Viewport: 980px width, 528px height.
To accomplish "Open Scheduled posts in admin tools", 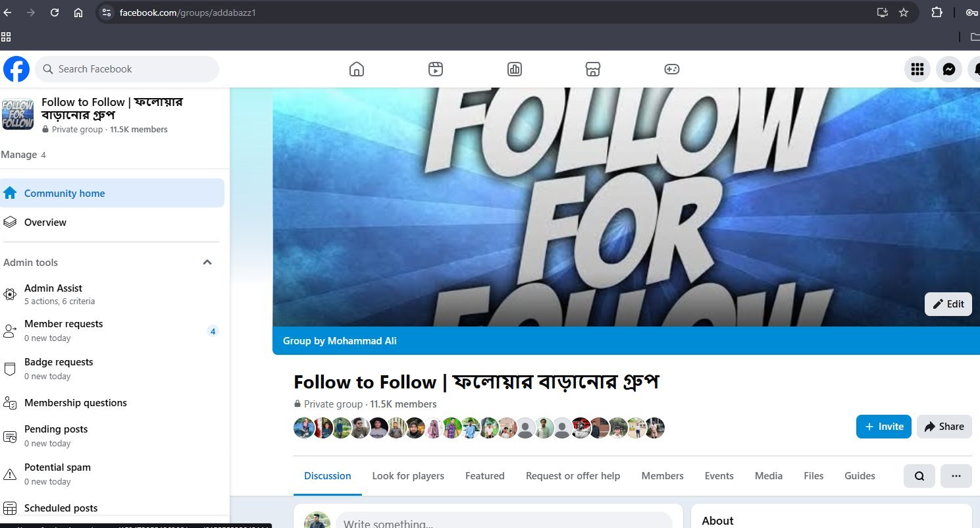I will (112, 508).
